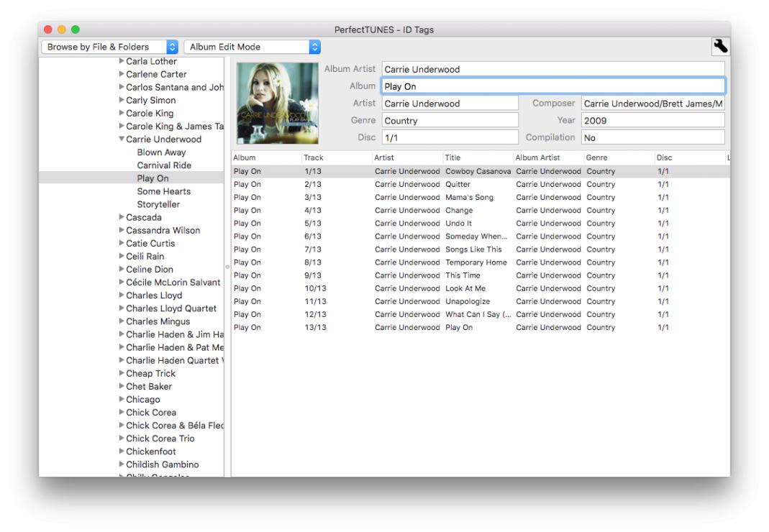769x532 pixels.
Task: Open the Album Edit Mode dropdown
Action: coord(252,47)
